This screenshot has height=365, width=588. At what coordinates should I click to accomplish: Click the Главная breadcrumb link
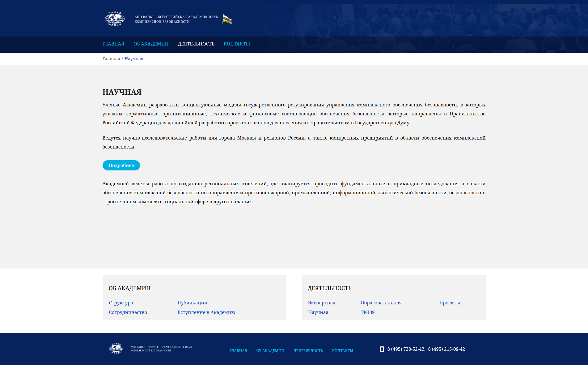[111, 59]
